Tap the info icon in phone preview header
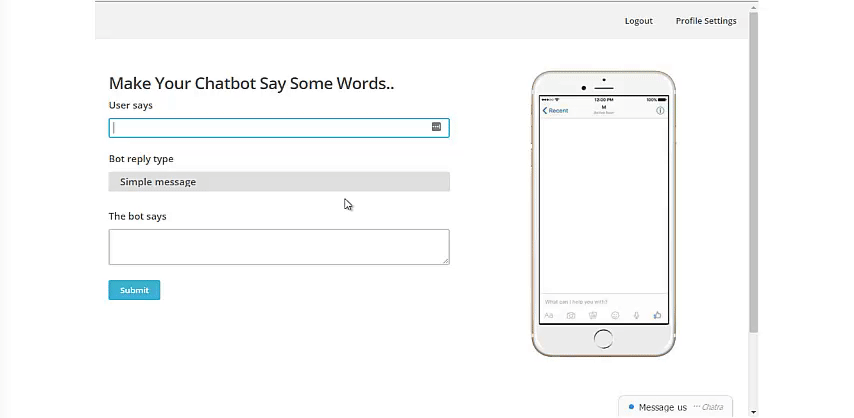 click(x=660, y=111)
